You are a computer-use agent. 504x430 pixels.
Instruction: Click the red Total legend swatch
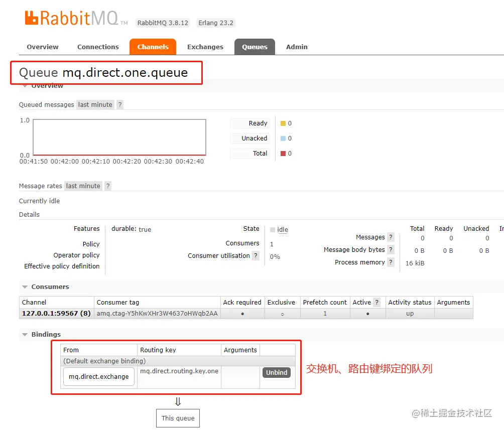283,154
